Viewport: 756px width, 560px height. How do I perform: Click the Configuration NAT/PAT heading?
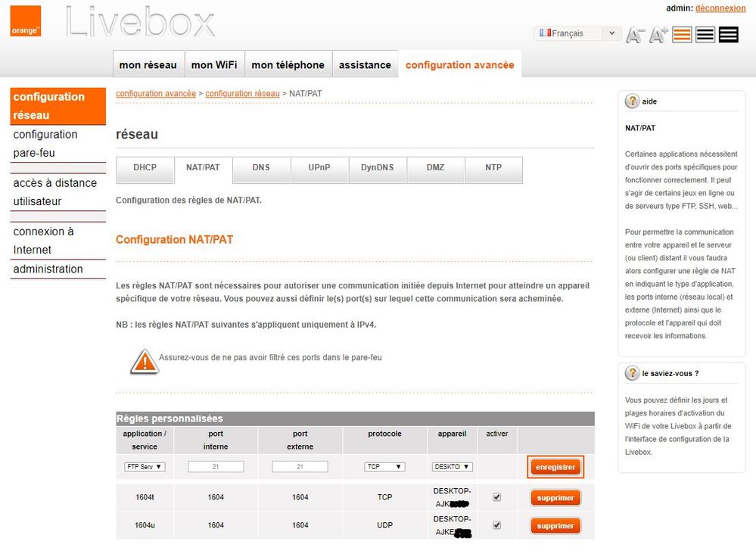tap(175, 240)
